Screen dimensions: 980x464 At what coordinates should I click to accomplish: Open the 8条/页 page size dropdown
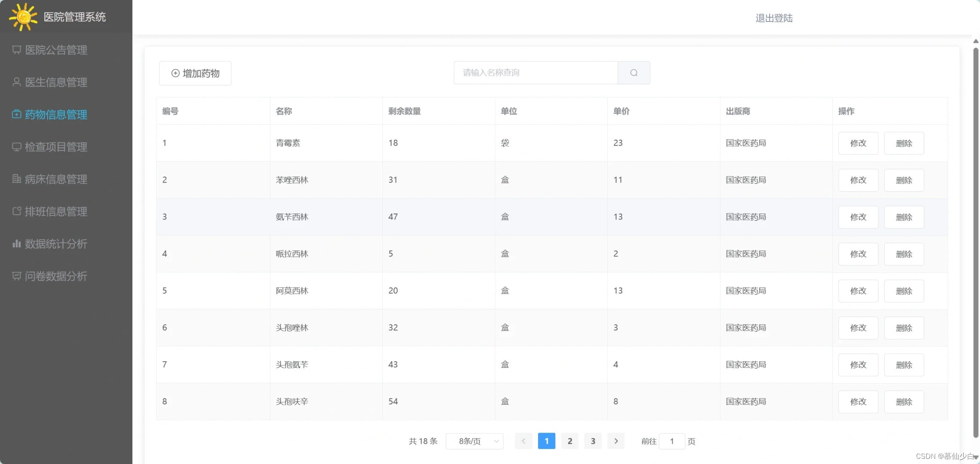pyautogui.click(x=474, y=441)
